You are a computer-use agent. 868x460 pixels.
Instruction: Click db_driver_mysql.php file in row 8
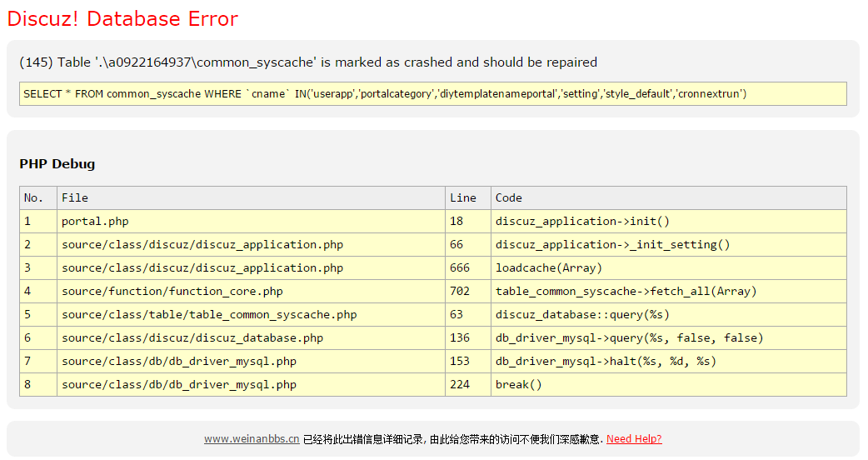click(251, 384)
